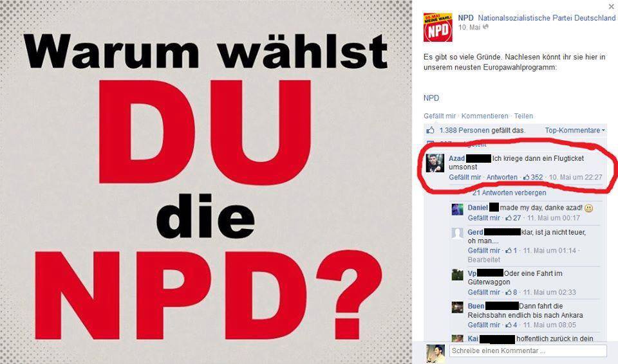618x364 pixels.
Task: Click the like count 352 thumbs icon
Action: click(526, 177)
